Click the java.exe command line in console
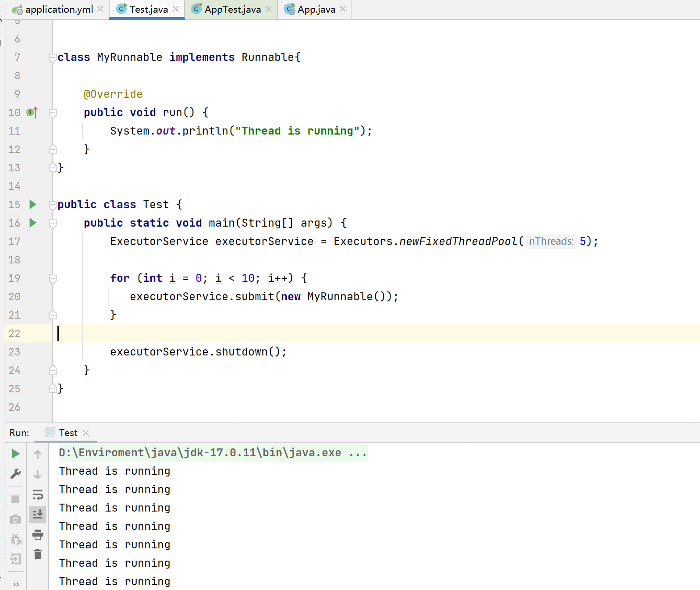700x590 pixels. 213,453
